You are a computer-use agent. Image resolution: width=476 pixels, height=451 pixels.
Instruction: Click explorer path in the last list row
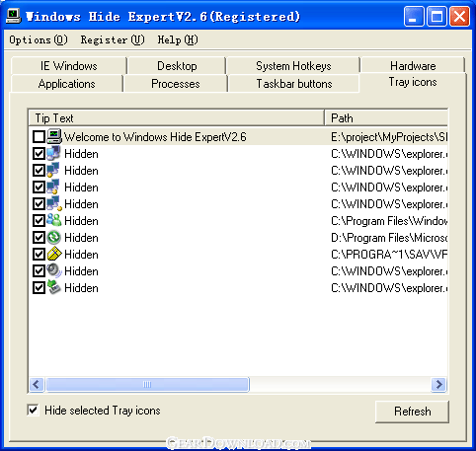click(x=389, y=288)
